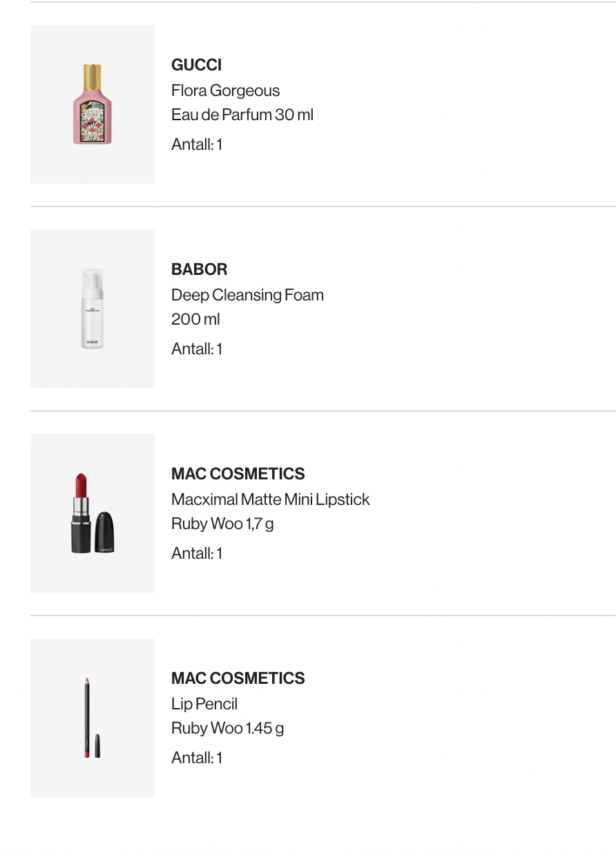Click the 200 ml size text

[196, 319]
